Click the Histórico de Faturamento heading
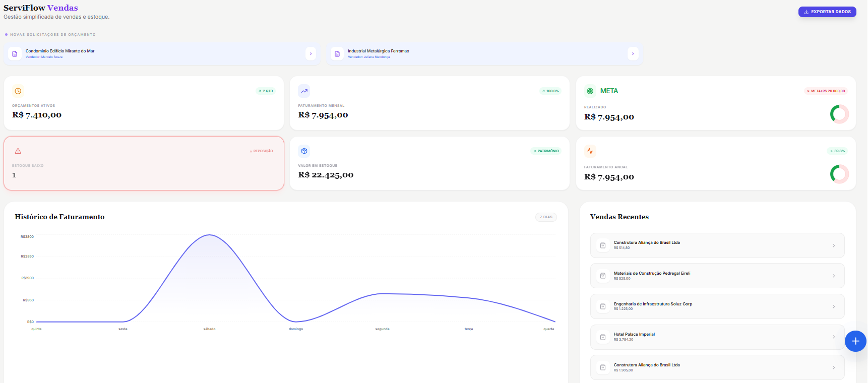The width and height of the screenshot is (868, 383). coord(59,217)
